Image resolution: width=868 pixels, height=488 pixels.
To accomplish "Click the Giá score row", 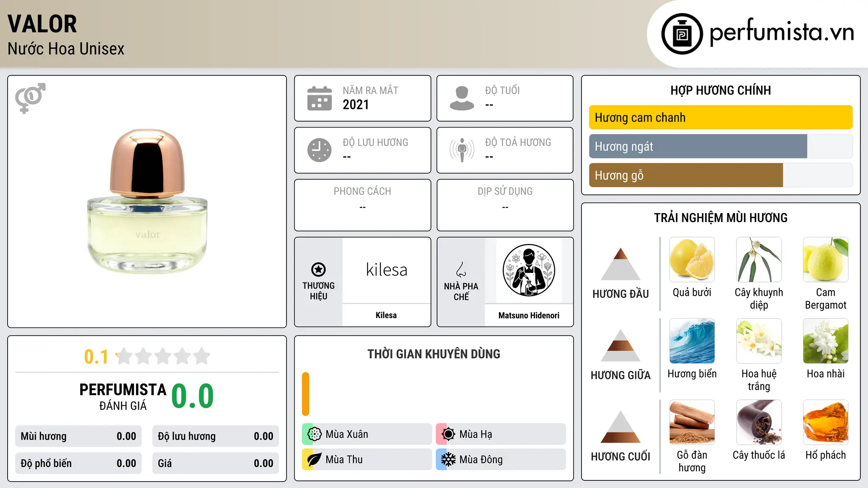I will coord(215,463).
